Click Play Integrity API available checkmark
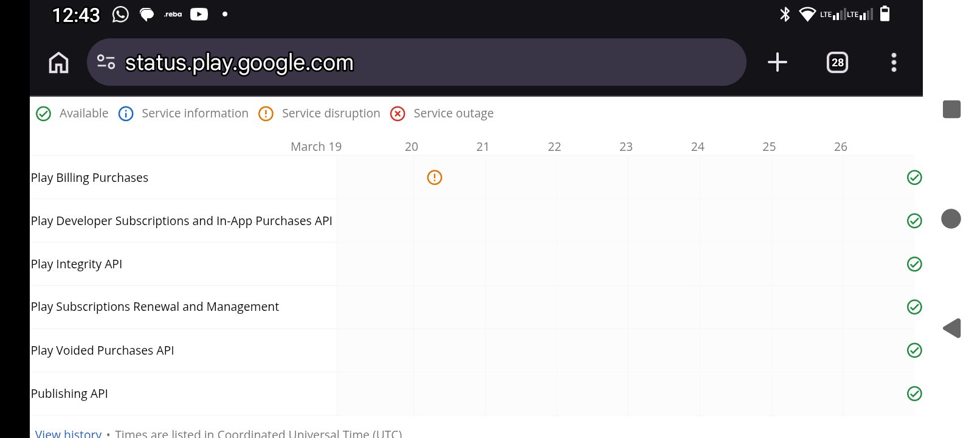980x438 pixels. pos(914,264)
